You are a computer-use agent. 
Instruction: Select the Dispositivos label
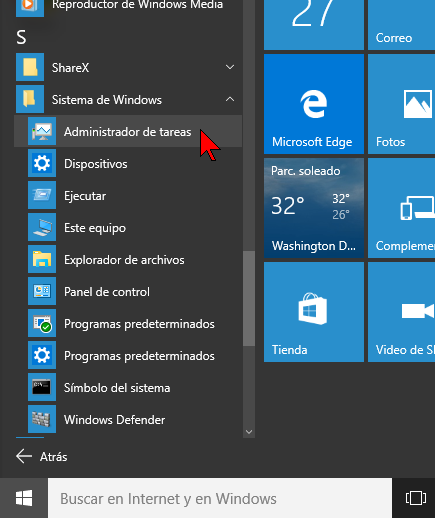96,164
